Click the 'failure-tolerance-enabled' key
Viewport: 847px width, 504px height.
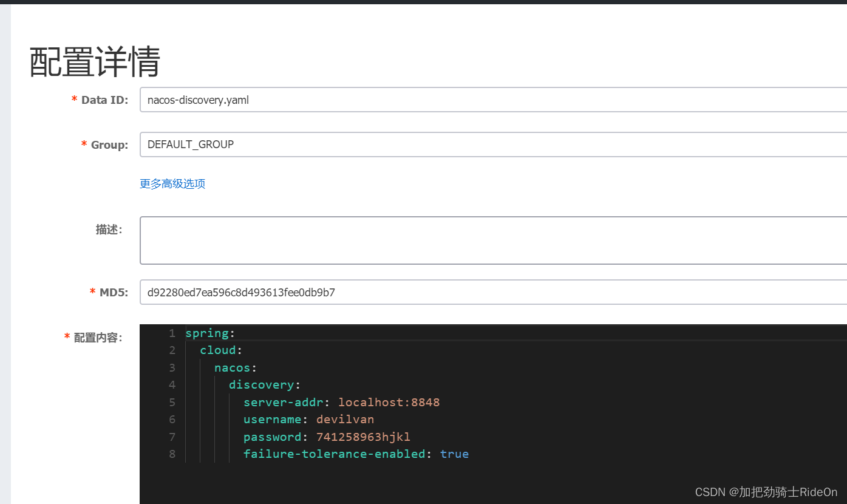point(335,454)
